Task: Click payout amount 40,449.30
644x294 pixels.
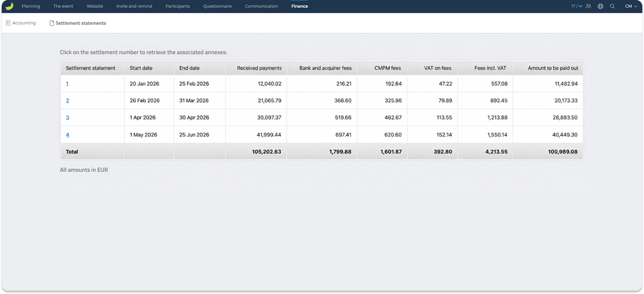Action: (565, 135)
